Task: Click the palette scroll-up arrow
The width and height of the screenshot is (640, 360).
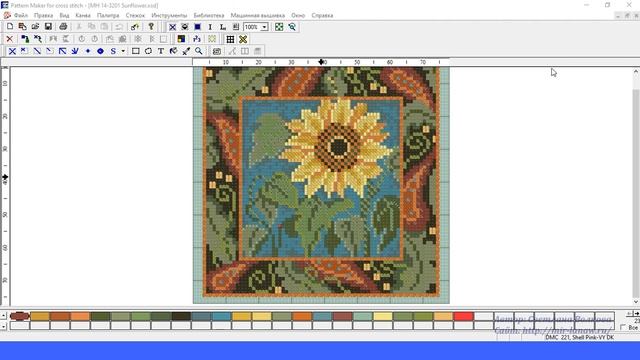Action: tap(3, 316)
